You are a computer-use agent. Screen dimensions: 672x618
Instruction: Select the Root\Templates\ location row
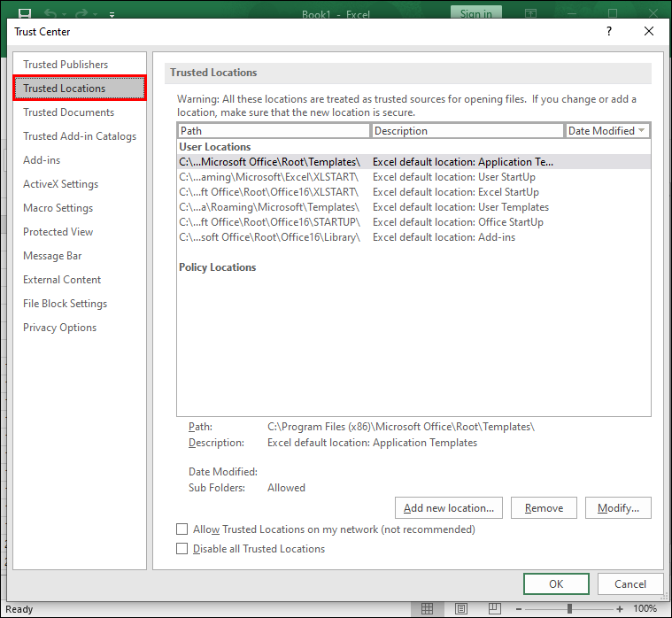point(413,162)
